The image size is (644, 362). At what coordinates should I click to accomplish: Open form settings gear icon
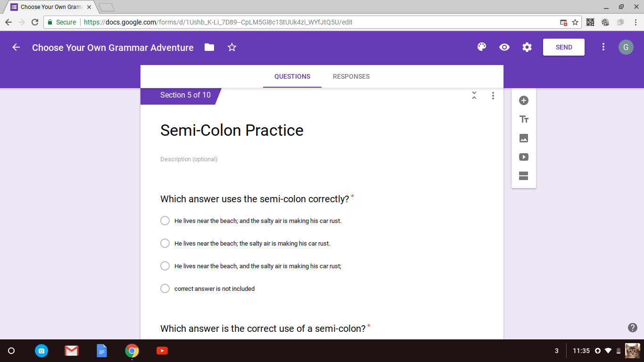tap(527, 47)
